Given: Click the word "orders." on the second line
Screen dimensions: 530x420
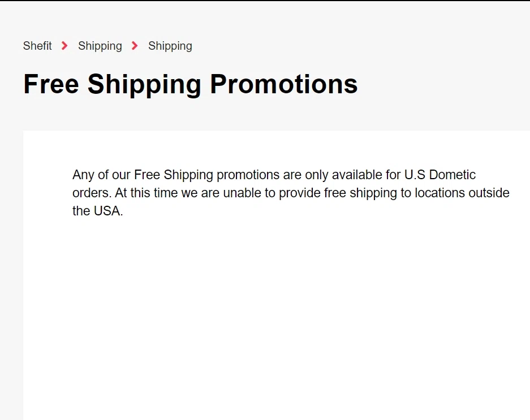Looking at the screenshot, I should pos(92,193).
